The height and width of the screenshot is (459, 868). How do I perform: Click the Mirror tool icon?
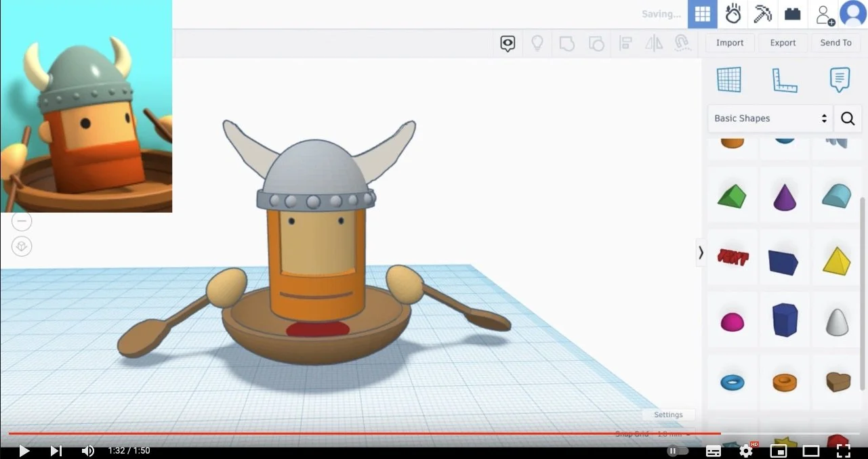pos(654,44)
